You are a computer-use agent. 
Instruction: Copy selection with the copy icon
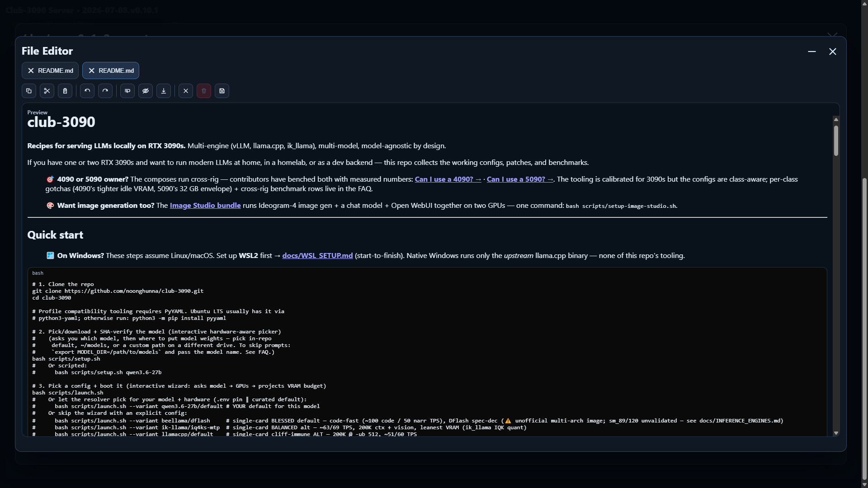coord(29,91)
